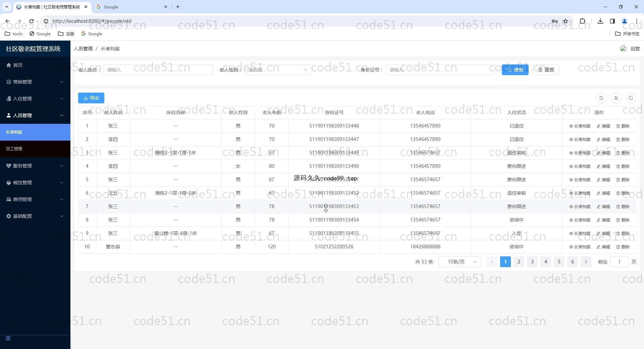The image size is (644, 349).
Task: Open 所有书签 bookmarks folder
Action: [627, 34]
